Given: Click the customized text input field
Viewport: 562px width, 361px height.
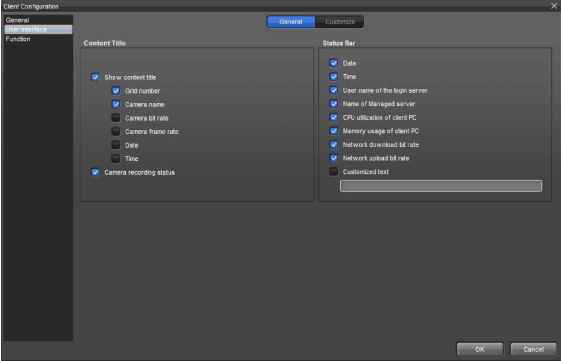Looking at the screenshot, I should [441, 186].
